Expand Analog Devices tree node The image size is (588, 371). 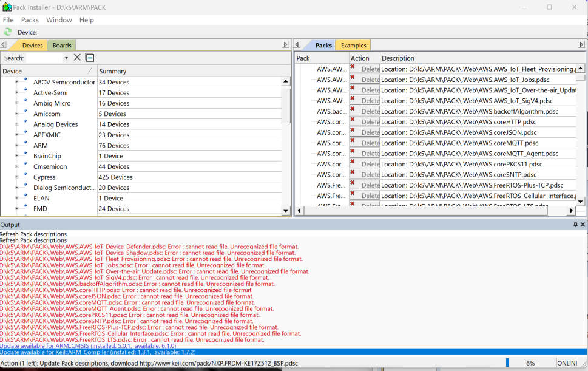16,124
